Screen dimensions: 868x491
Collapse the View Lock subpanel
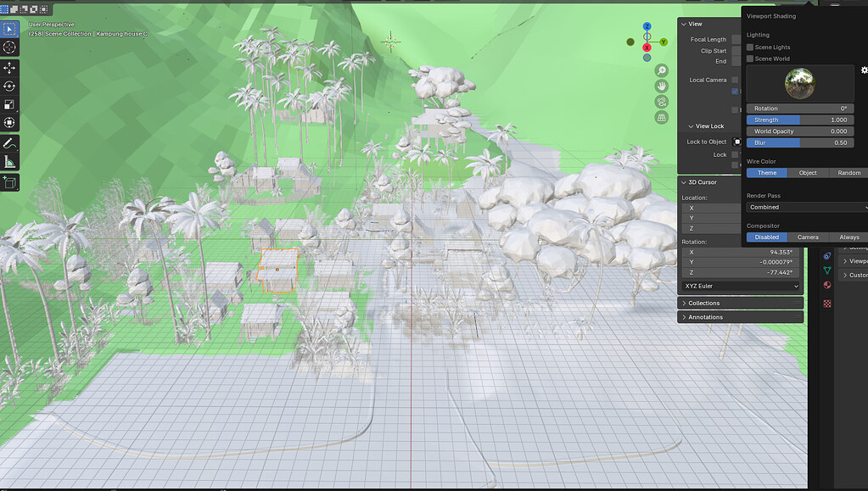pyautogui.click(x=691, y=126)
